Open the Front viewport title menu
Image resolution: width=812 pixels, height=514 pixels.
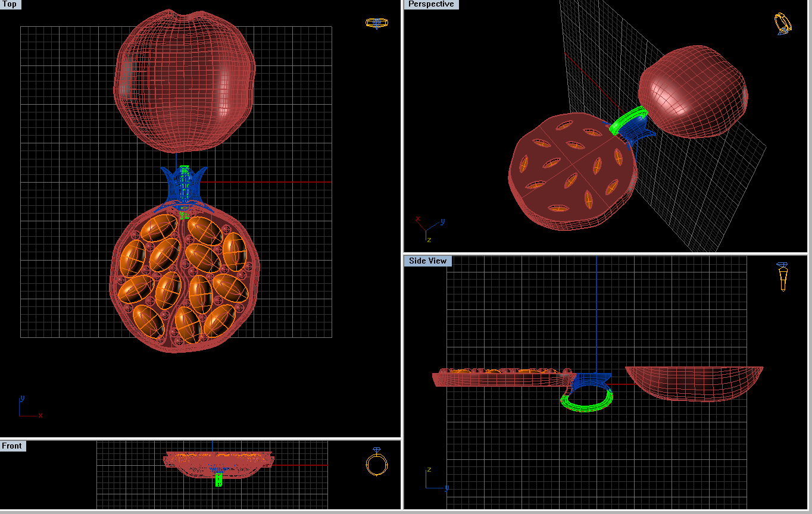[13, 446]
